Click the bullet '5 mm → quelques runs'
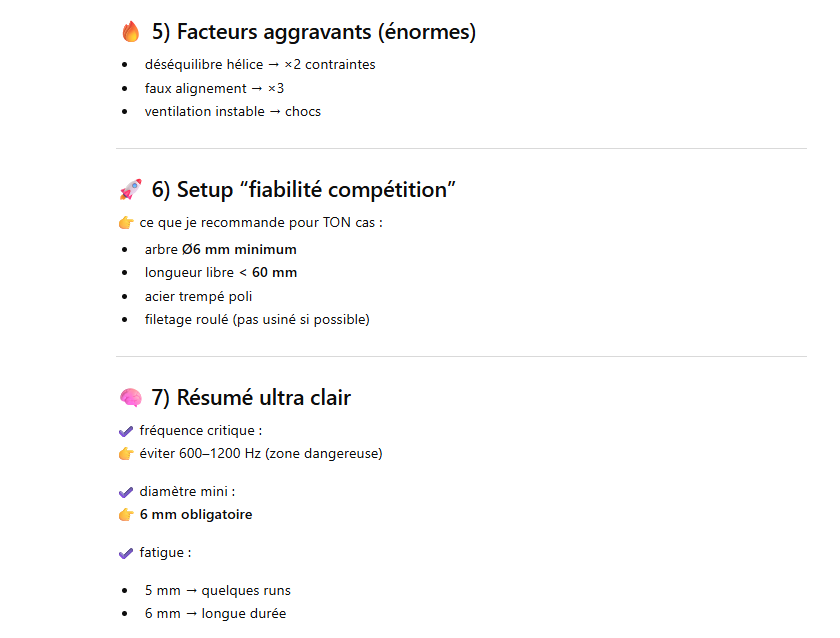This screenshot has height=638, width=840. (x=217, y=590)
